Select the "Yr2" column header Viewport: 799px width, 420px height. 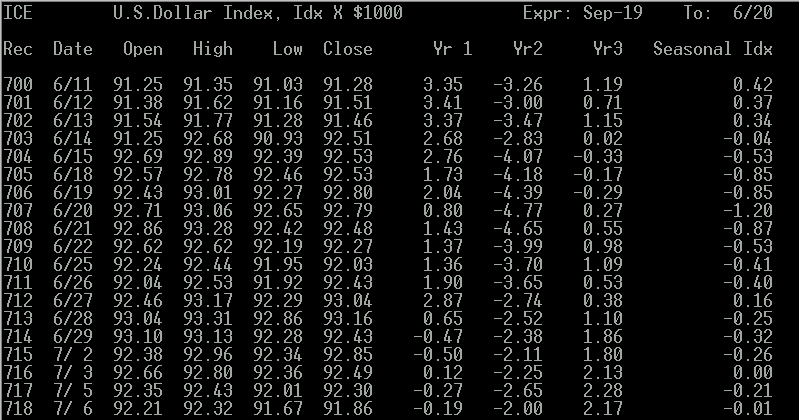(527, 49)
